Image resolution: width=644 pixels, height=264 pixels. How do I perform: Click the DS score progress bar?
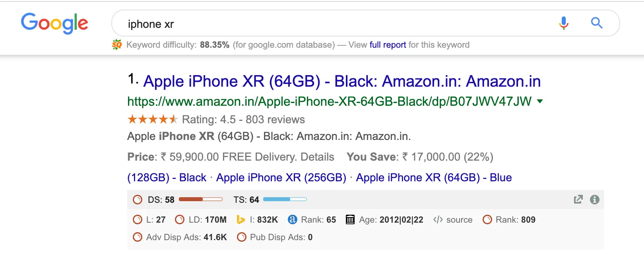point(201,199)
